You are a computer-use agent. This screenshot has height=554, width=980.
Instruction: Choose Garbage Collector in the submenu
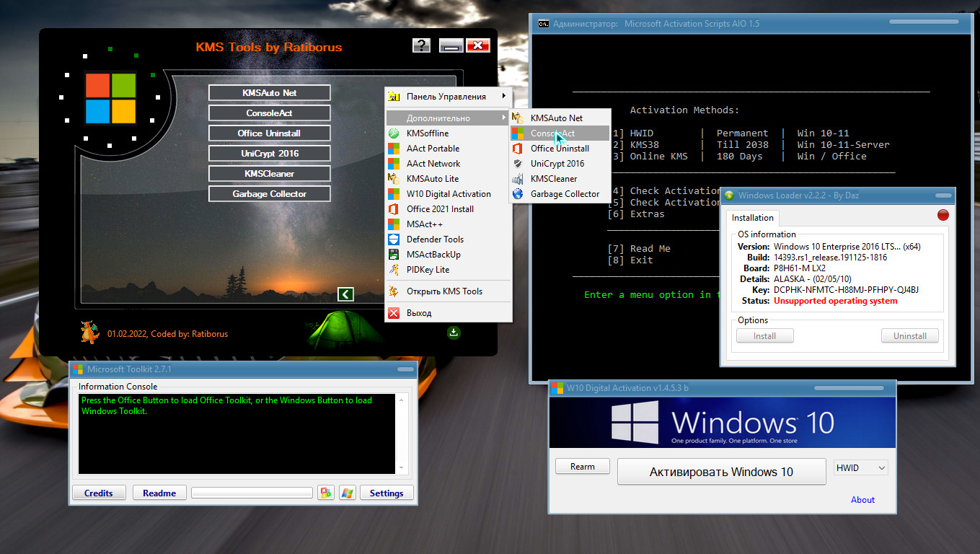click(560, 194)
